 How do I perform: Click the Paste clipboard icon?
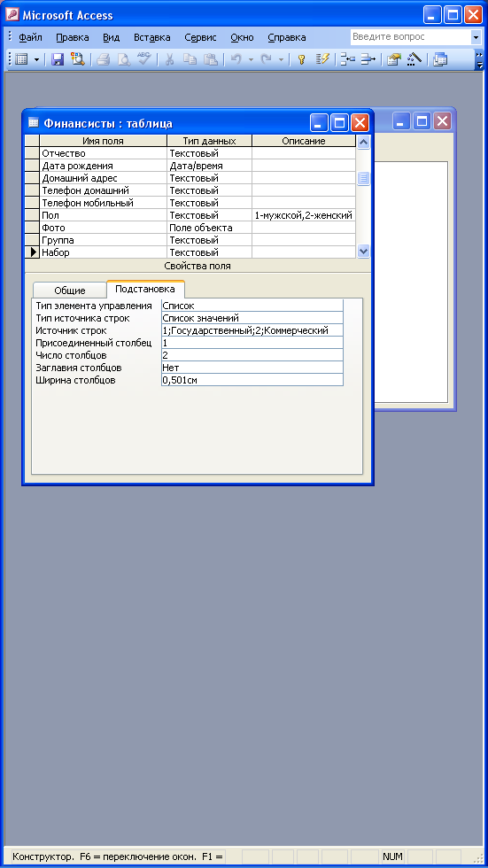point(210,59)
